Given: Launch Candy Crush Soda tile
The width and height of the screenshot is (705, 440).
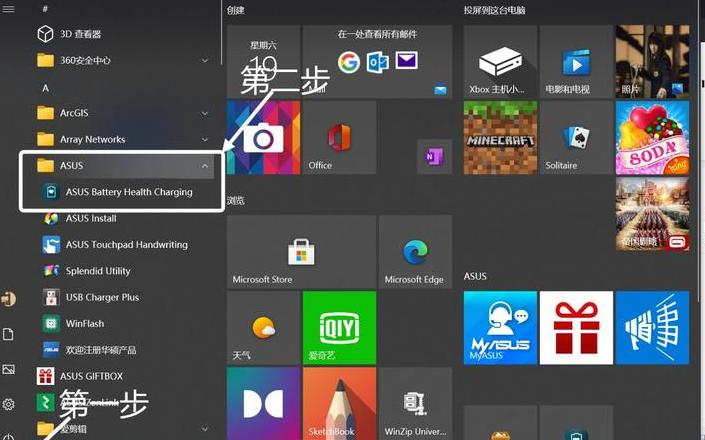Looking at the screenshot, I should [x=652, y=138].
